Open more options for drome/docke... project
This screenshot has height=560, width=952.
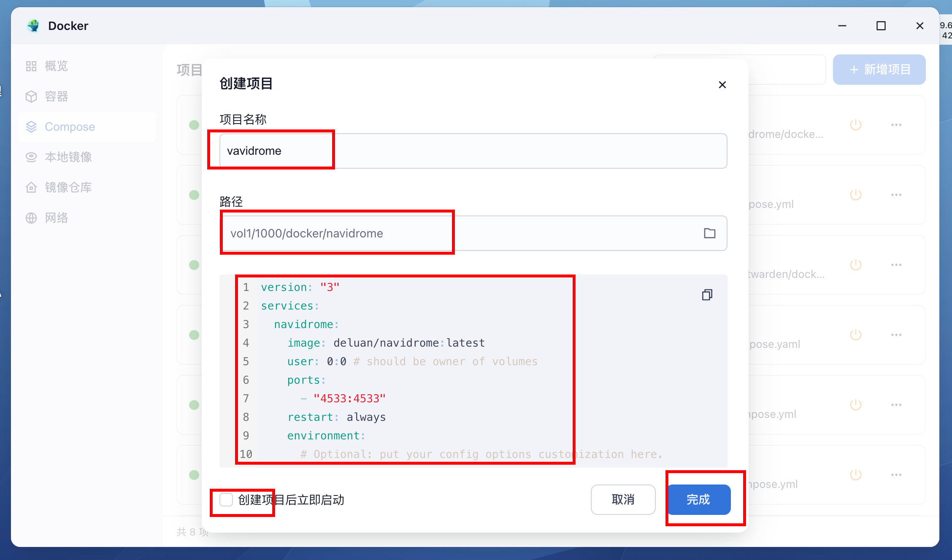(896, 125)
